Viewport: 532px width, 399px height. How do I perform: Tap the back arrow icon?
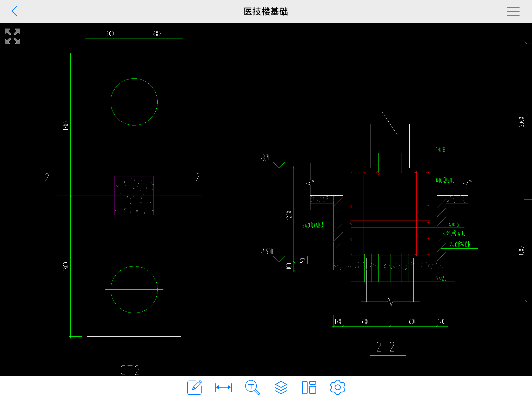tap(15, 11)
